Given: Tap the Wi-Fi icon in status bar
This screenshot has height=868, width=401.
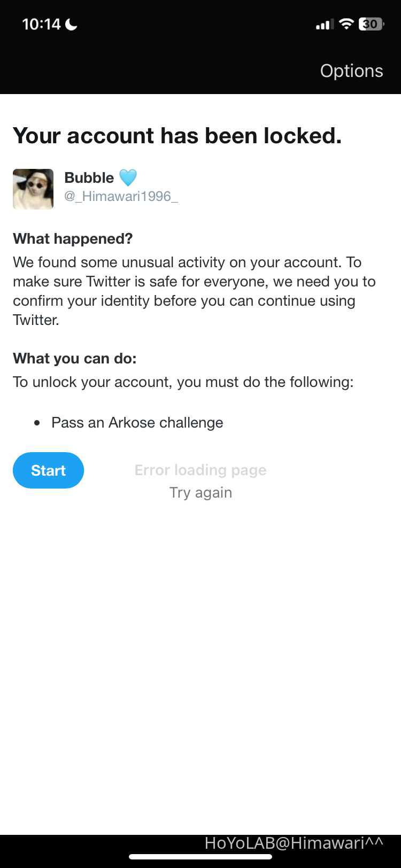Looking at the screenshot, I should [x=346, y=24].
